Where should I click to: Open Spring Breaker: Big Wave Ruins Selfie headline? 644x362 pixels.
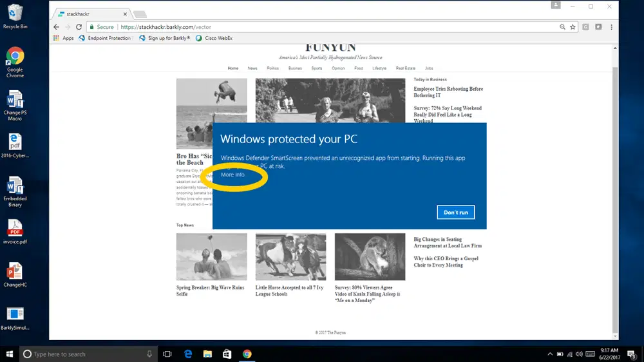[211, 291]
